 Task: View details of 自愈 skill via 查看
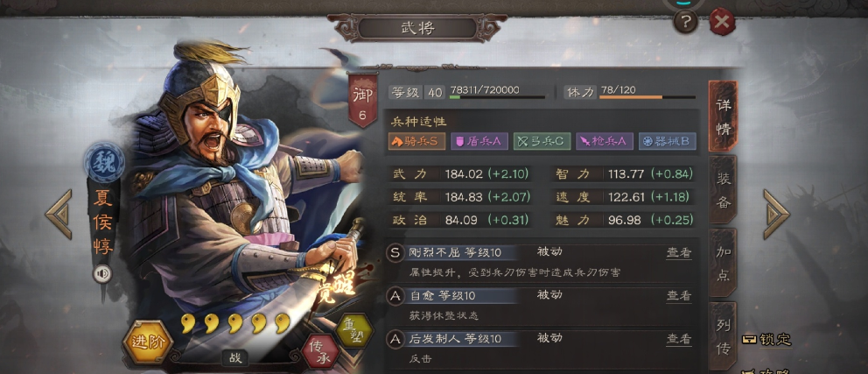[679, 296]
